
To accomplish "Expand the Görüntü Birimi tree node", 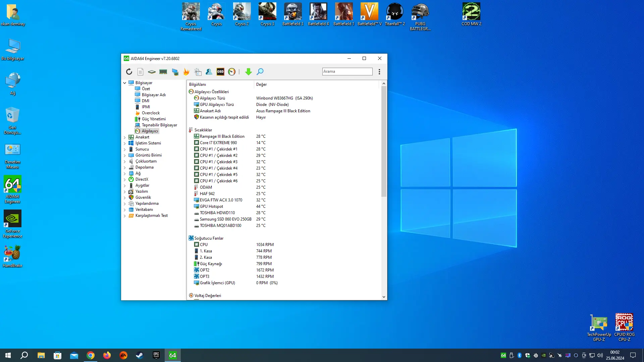I will pyautogui.click(x=125, y=156).
